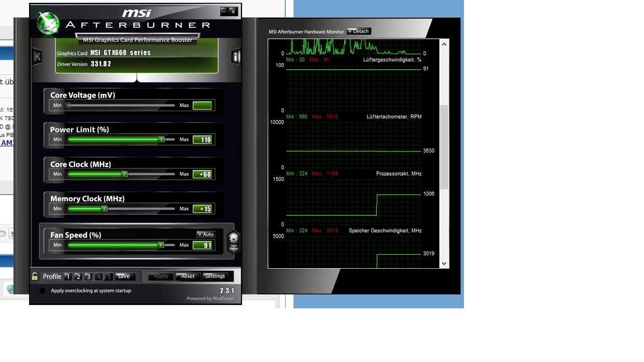Click the Power Limit value field showing 110
The image size is (644, 362).
[x=202, y=140]
